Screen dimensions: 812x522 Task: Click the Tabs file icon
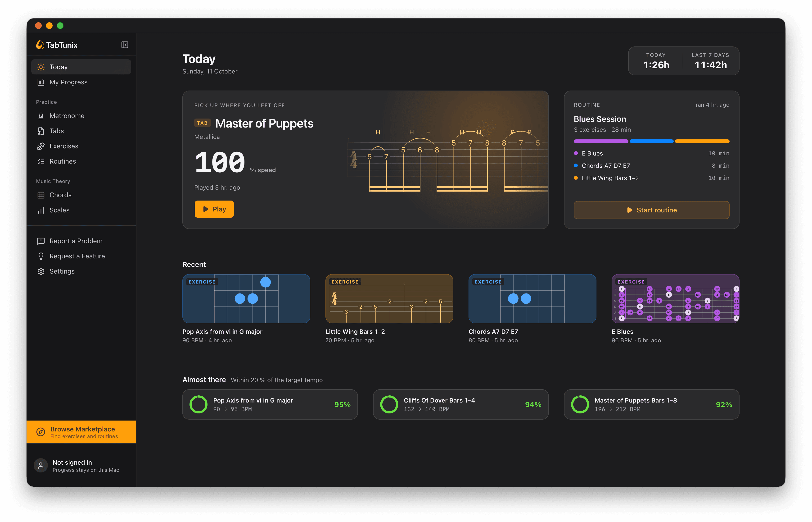coord(41,131)
